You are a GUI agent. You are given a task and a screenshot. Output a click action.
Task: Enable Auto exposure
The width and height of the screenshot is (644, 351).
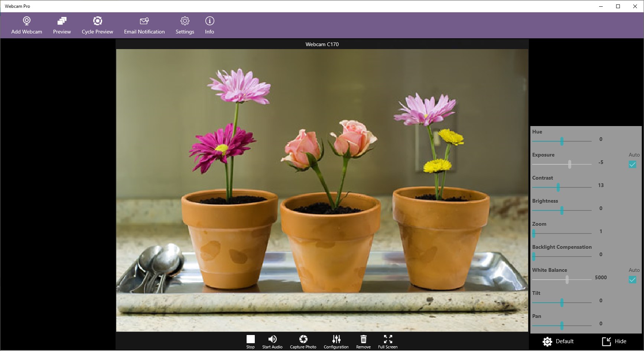coord(632,164)
